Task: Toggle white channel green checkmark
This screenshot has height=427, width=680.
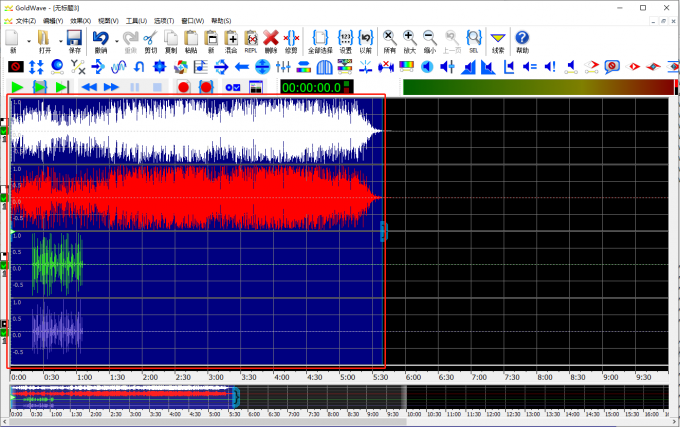Action: (x=3, y=130)
